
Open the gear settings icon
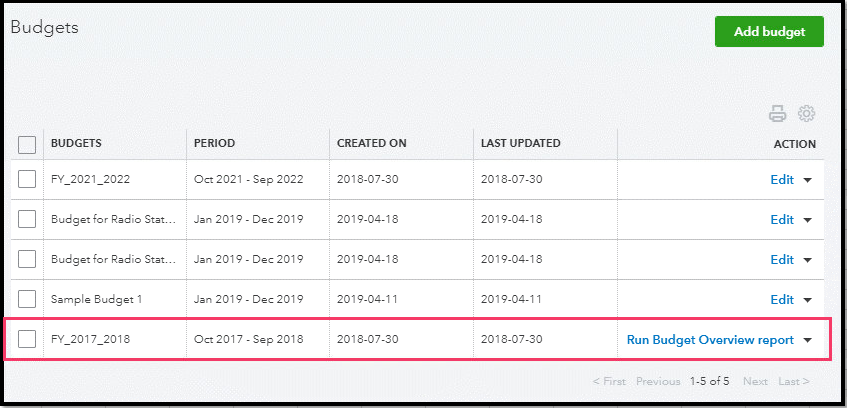click(807, 114)
